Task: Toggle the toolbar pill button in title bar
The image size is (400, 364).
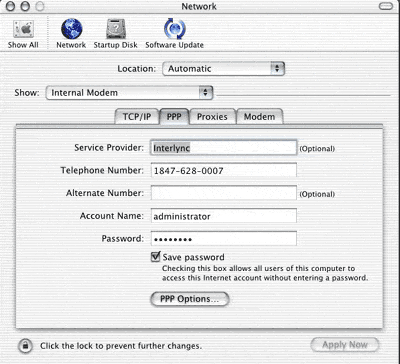Action: [386, 7]
